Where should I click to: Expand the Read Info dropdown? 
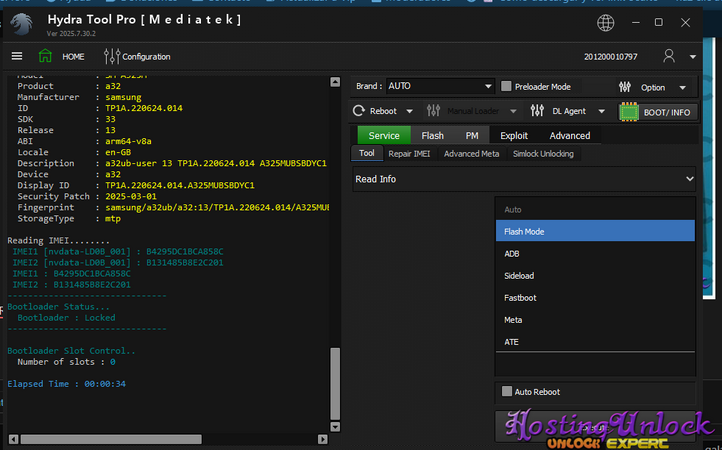[x=524, y=179]
